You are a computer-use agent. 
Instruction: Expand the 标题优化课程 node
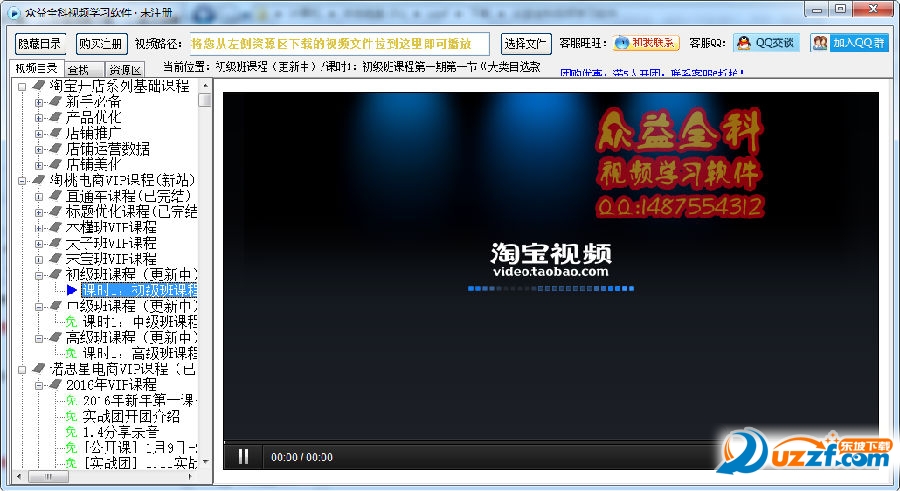[38, 212]
